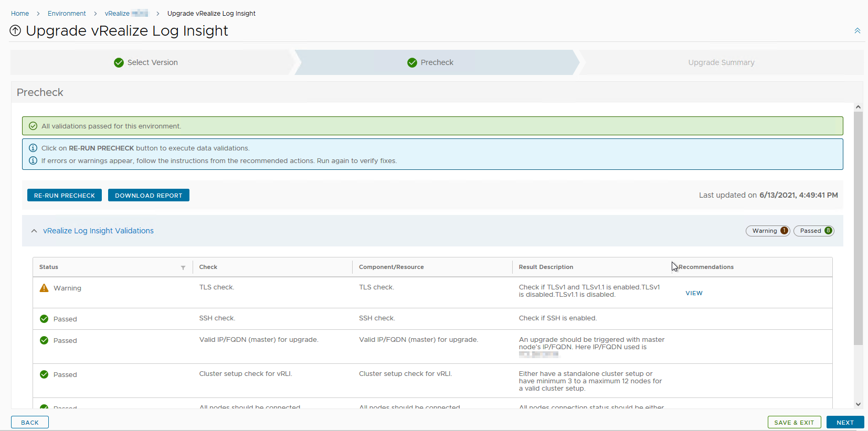Click Recommendations column header
Image resolution: width=868 pixels, height=431 pixels.
706,267
